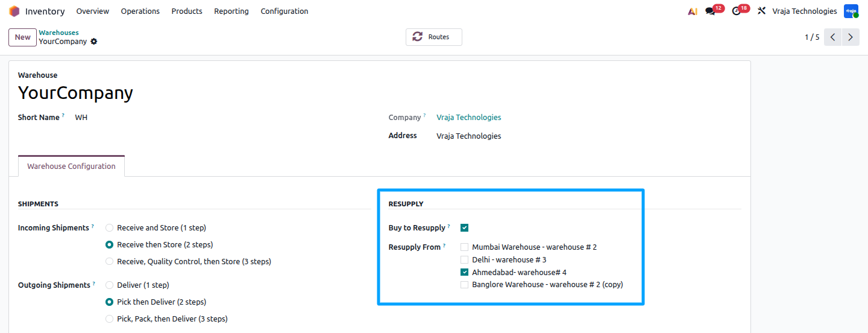Show Buy to Resupply help question mark
The width and height of the screenshot is (868, 333).
(x=448, y=226)
